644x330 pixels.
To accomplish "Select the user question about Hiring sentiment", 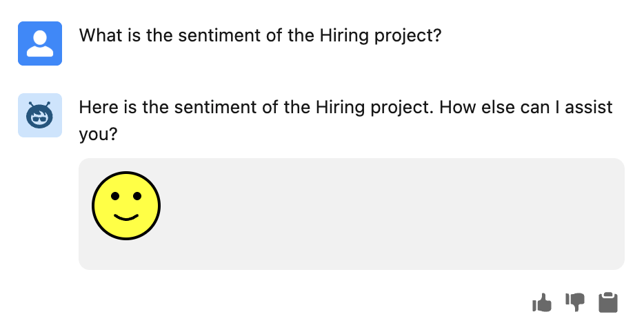I will (x=260, y=35).
